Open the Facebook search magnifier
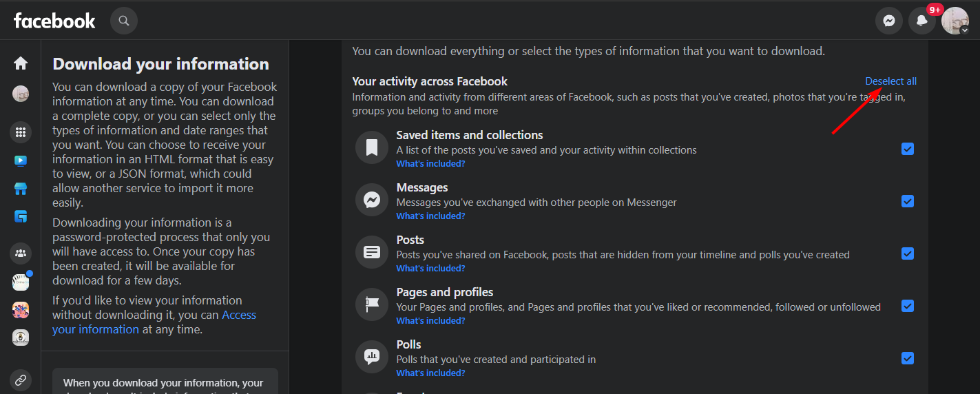980x394 pixels. 124,21
